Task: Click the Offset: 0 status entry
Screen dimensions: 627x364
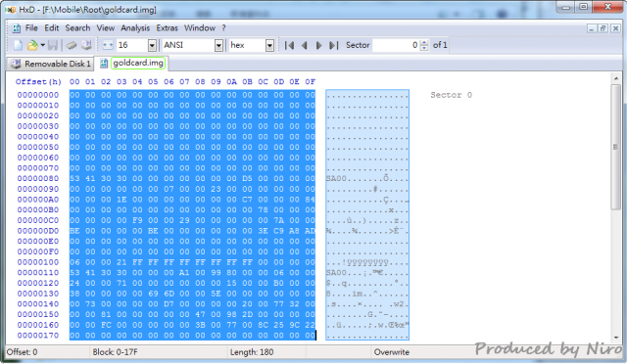Action: point(22,352)
